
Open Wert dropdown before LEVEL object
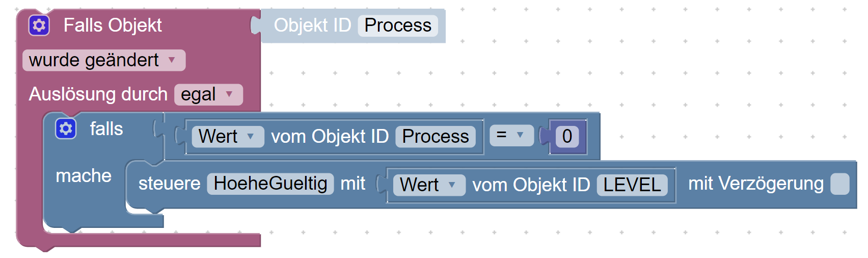[x=429, y=185]
